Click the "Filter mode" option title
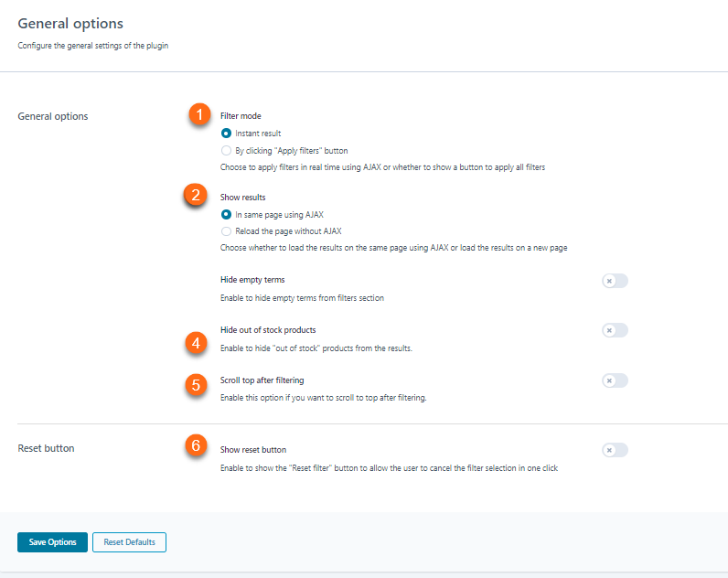This screenshot has width=728, height=578. pos(241,116)
